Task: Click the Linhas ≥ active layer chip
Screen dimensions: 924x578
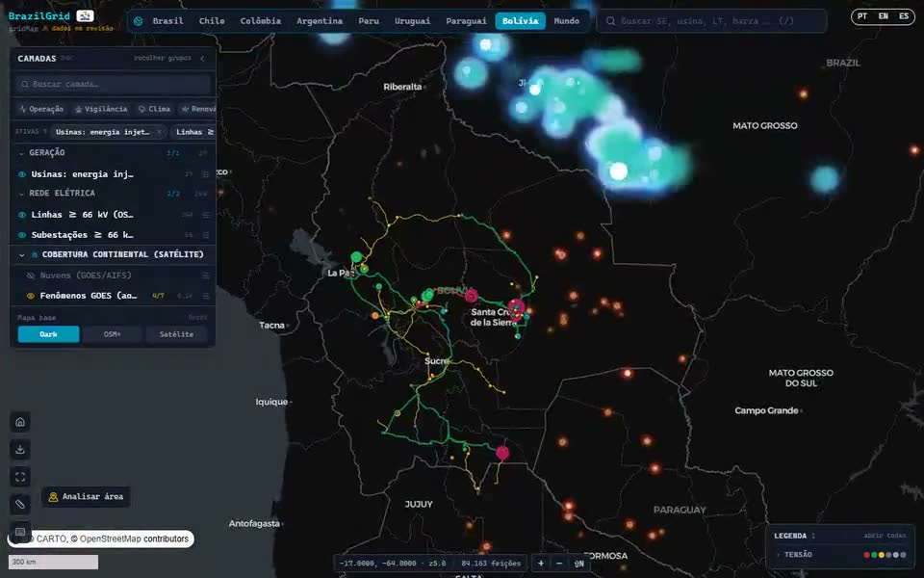Action: click(x=193, y=132)
